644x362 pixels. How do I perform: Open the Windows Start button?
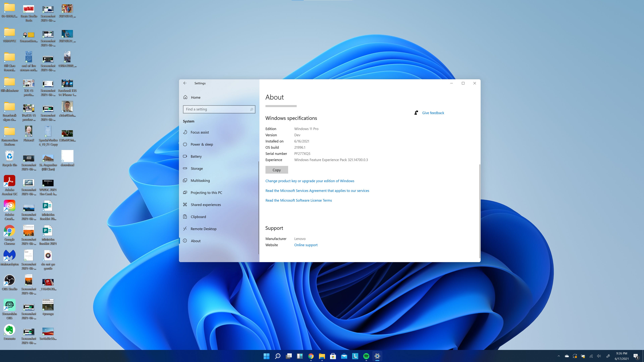(266, 356)
